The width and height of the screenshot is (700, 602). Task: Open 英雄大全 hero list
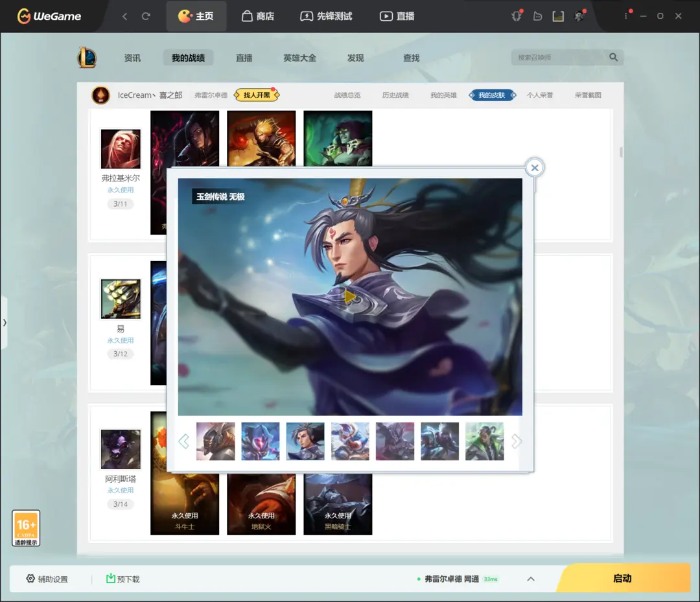pyautogui.click(x=299, y=58)
